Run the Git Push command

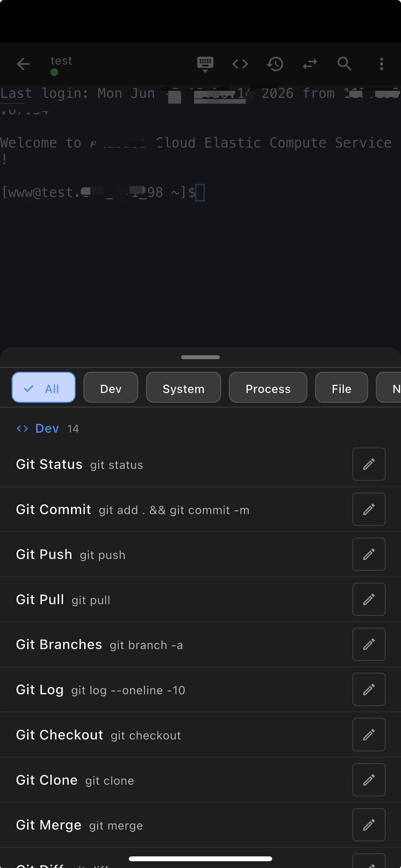tap(175, 554)
